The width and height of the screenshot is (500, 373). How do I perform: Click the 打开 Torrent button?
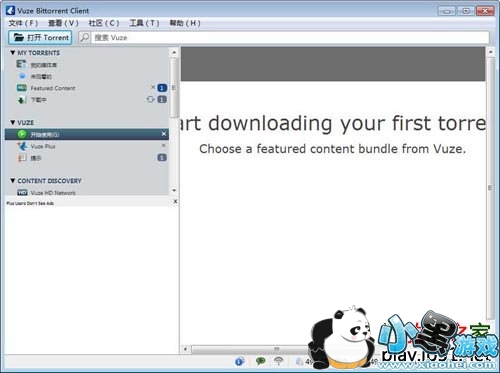(x=40, y=37)
